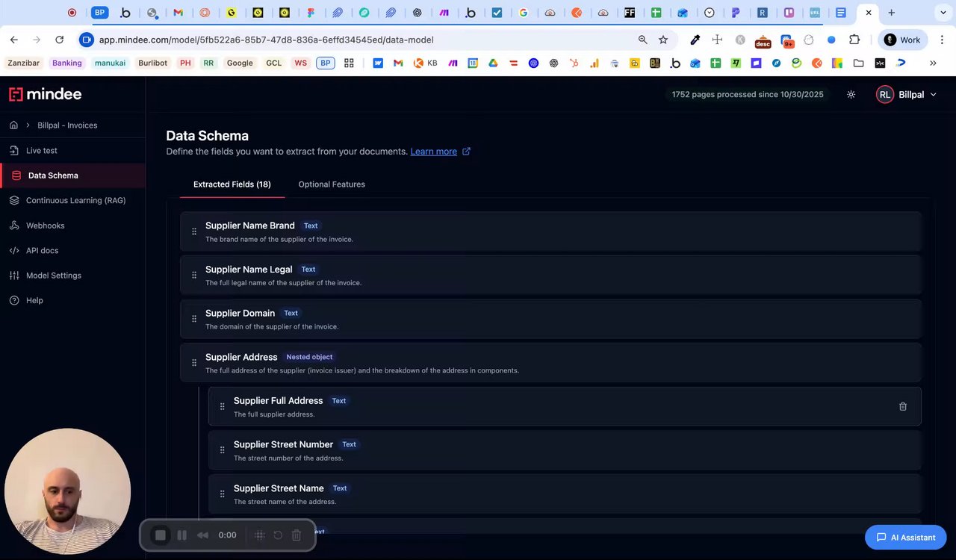The width and height of the screenshot is (956, 560).
Task: Toggle the light/dark theme sun icon
Action: (x=851, y=95)
